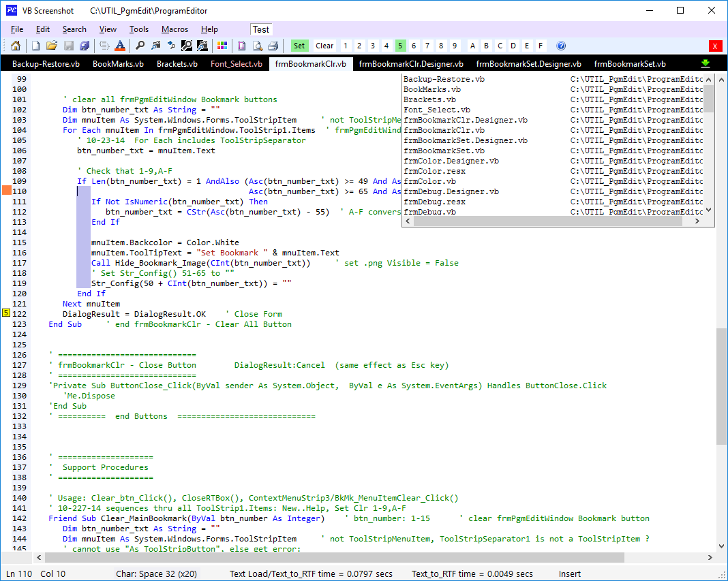Open Help via the blue question mark
Screen dimensions: 728x581
coord(561,46)
